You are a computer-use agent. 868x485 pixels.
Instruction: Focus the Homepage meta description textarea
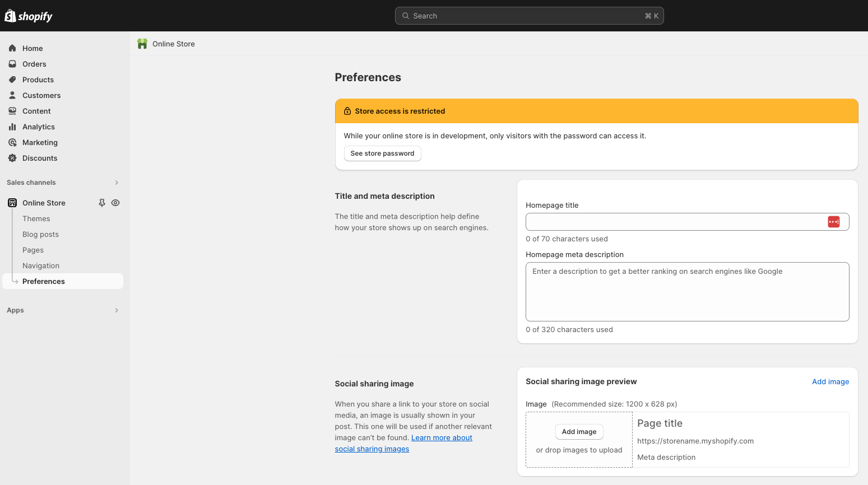coord(687,292)
